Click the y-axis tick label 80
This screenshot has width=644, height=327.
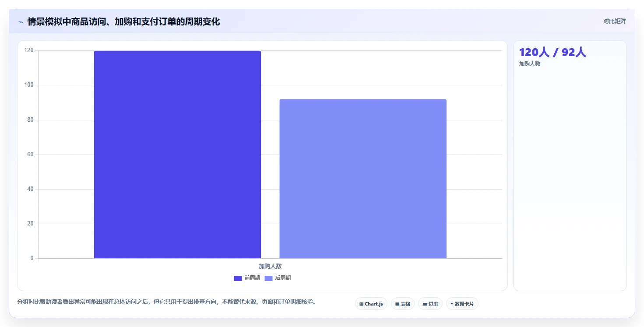pyautogui.click(x=31, y=120)
